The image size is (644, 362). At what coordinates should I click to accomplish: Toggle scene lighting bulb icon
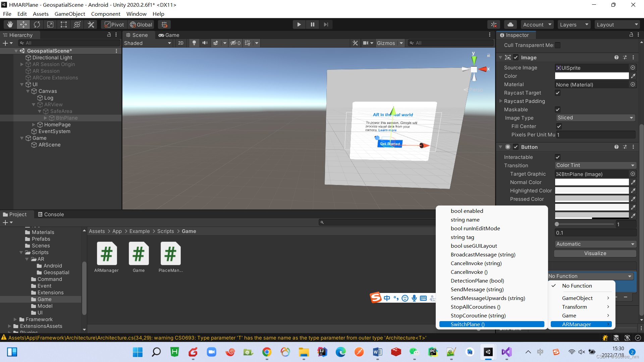tap(194, 43)
